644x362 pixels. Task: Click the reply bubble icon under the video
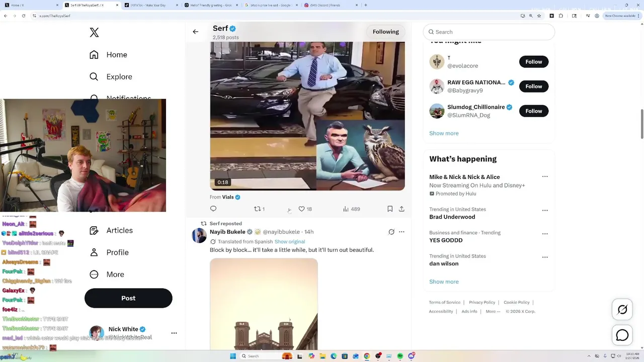(213, 209)
